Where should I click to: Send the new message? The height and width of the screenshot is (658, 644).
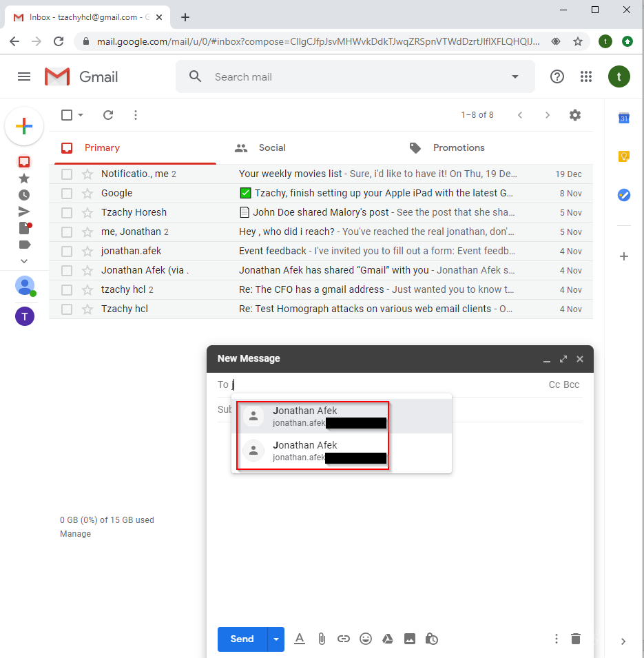(242, 639)
